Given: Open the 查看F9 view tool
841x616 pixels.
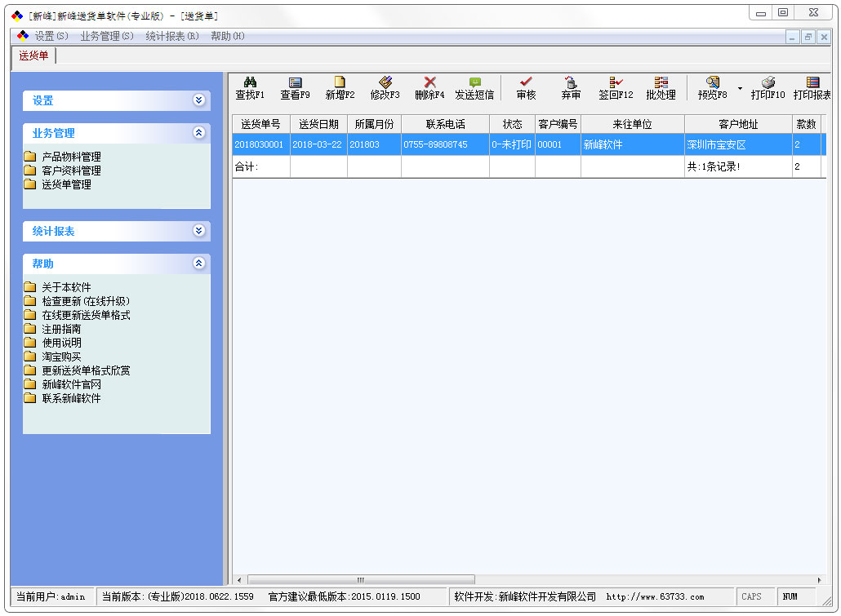Looking at the screenshot, I should click(x=295, y=88).
